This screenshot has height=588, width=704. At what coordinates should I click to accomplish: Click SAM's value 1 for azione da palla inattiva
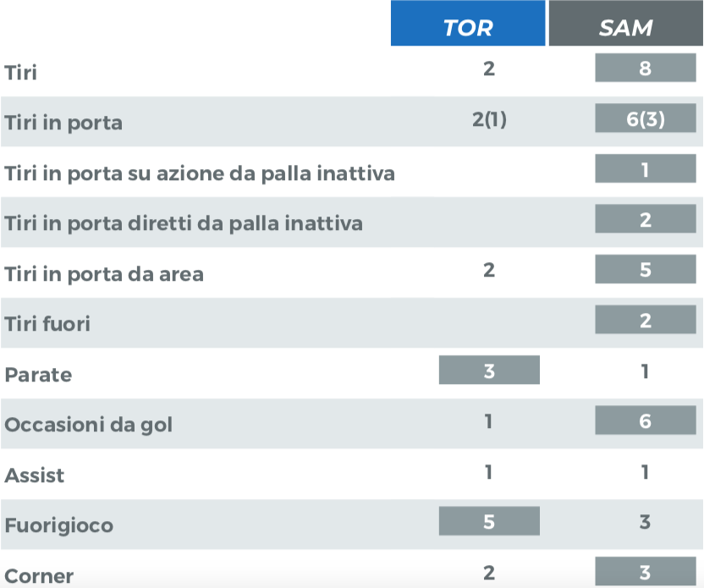pos(645,169)
